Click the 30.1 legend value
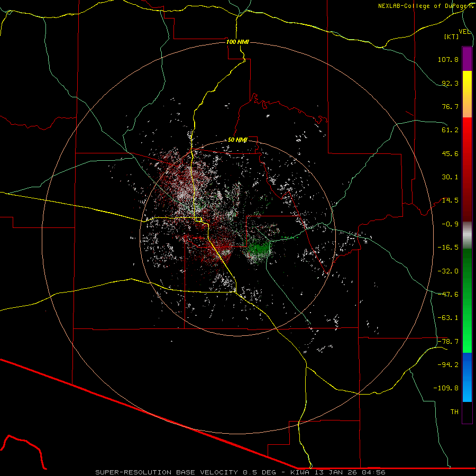Viewport: 476px width, 476px height. [x=450, y=177]
